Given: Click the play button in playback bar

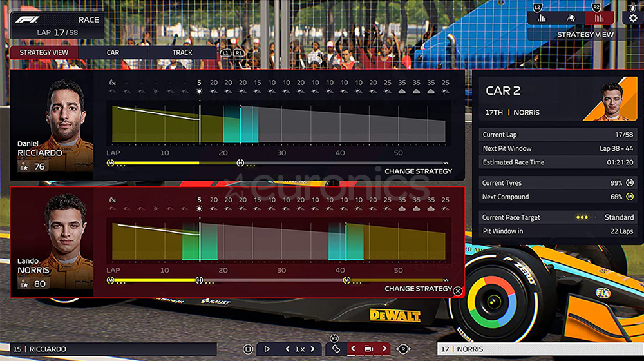Looking at the screenshot, I should point(267,349).
